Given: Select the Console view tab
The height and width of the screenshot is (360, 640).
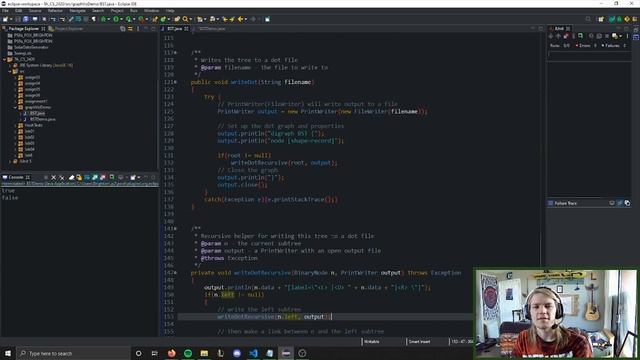Looking at the screenshot, I should click(x=16, y=177).
